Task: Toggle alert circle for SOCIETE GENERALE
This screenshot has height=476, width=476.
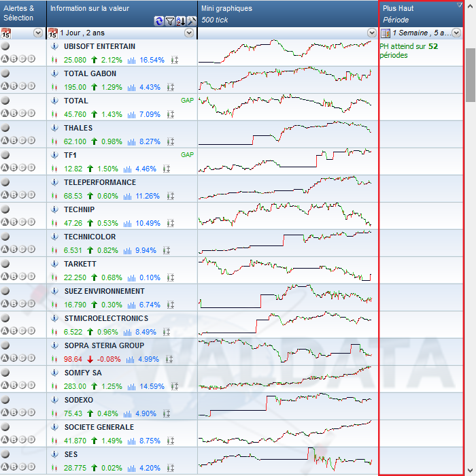Action: [x=5, y=427]
